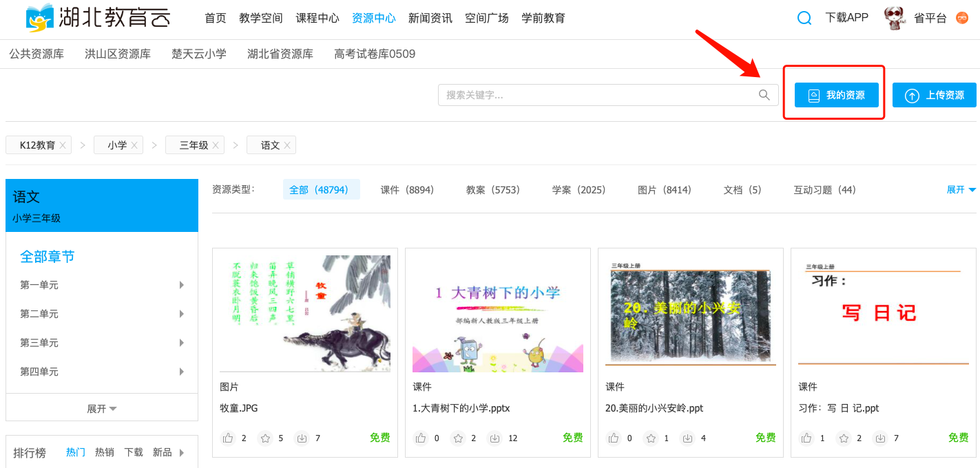Open the search magnifier icon in header

804,19
